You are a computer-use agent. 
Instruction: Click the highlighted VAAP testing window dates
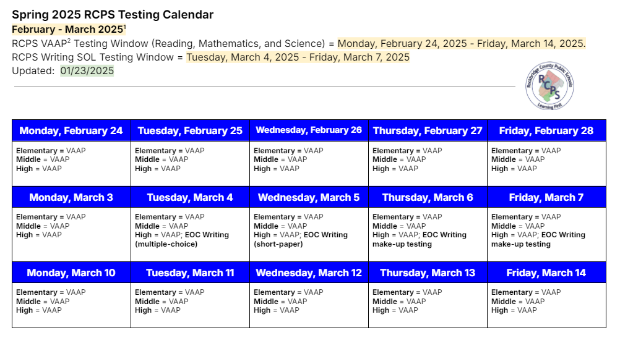point(461,43)
